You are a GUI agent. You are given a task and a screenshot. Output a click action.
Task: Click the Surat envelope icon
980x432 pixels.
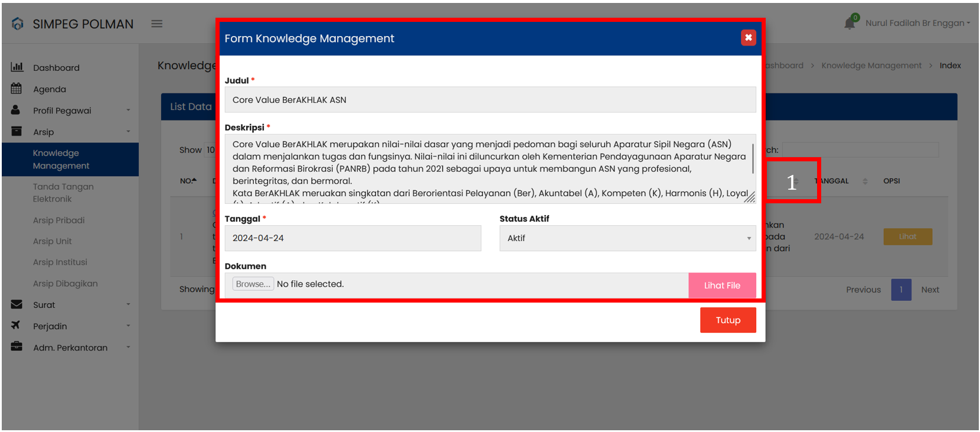coord(17,304)
